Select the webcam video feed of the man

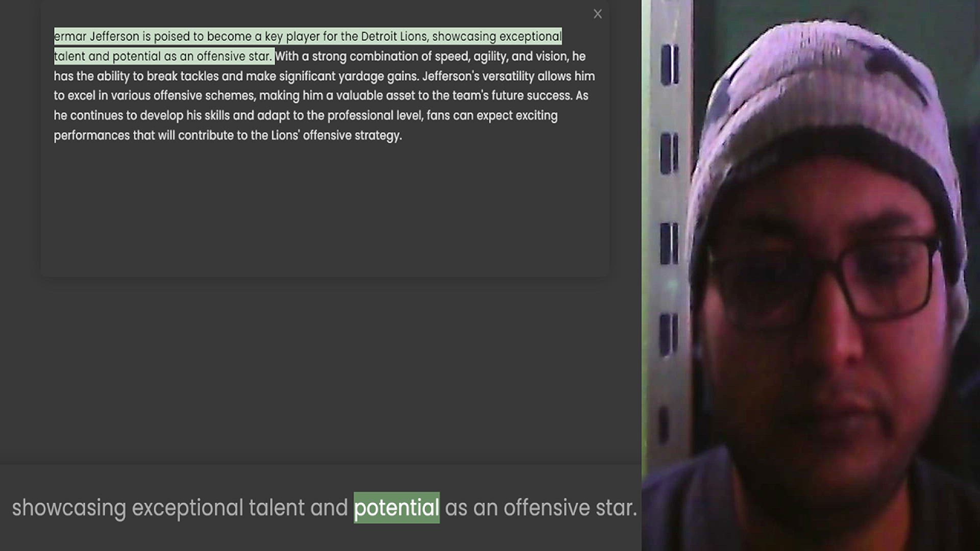(x=811, y=275)
